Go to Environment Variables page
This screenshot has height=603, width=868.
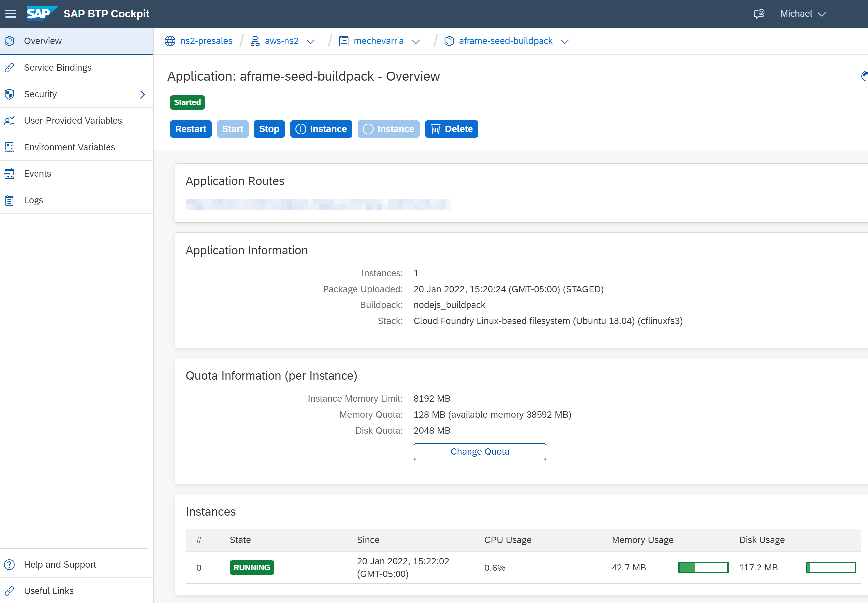coord(69,147)
